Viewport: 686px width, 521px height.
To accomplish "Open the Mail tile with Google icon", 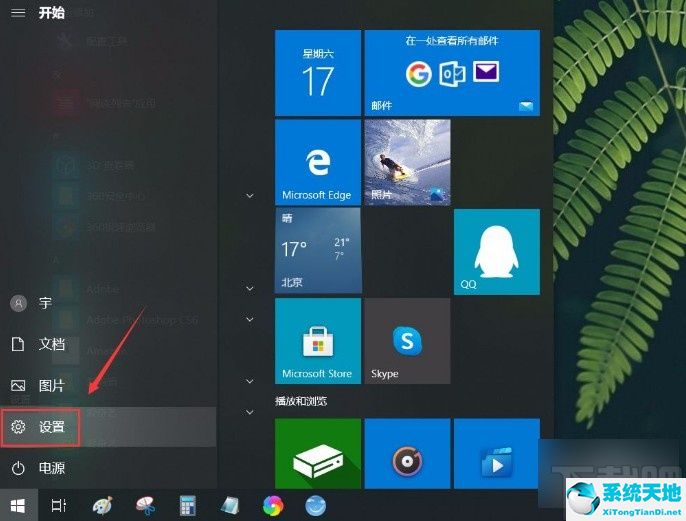I will (x=452, y=73).
